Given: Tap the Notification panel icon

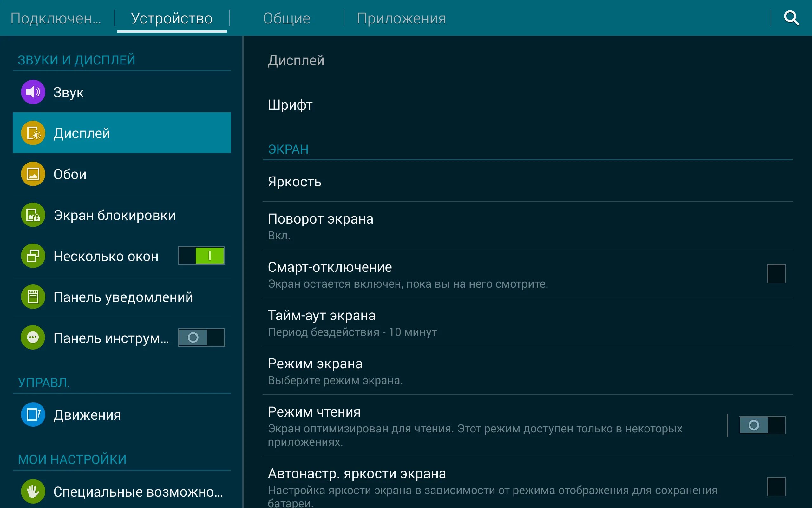Looking at the screenshot, I should pyautogui.click(x=33, y=297).
